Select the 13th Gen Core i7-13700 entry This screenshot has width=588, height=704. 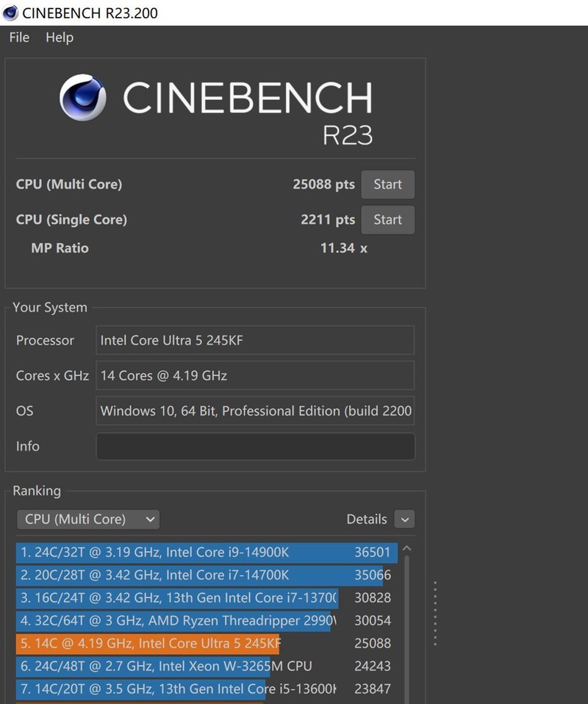[x=206, y=598]
